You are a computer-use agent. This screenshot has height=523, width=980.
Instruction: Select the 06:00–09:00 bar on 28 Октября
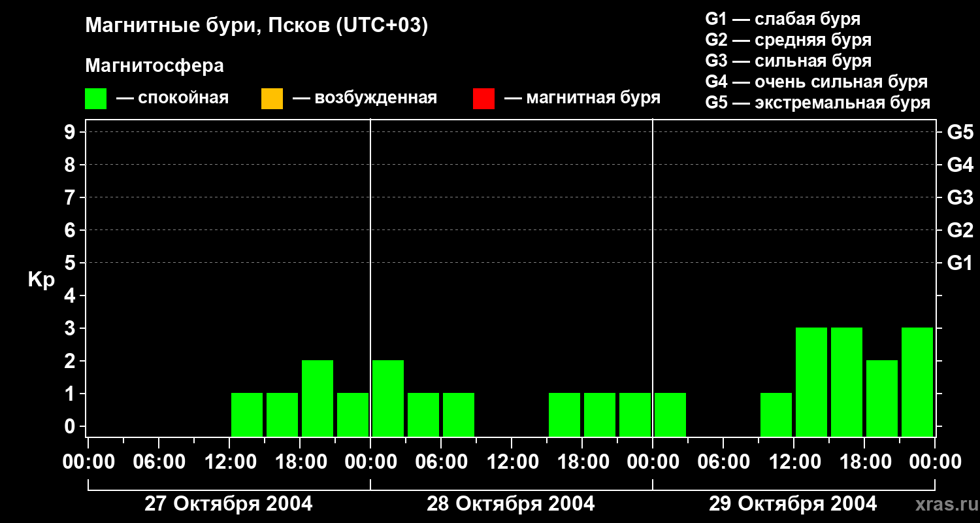point(459,414)
